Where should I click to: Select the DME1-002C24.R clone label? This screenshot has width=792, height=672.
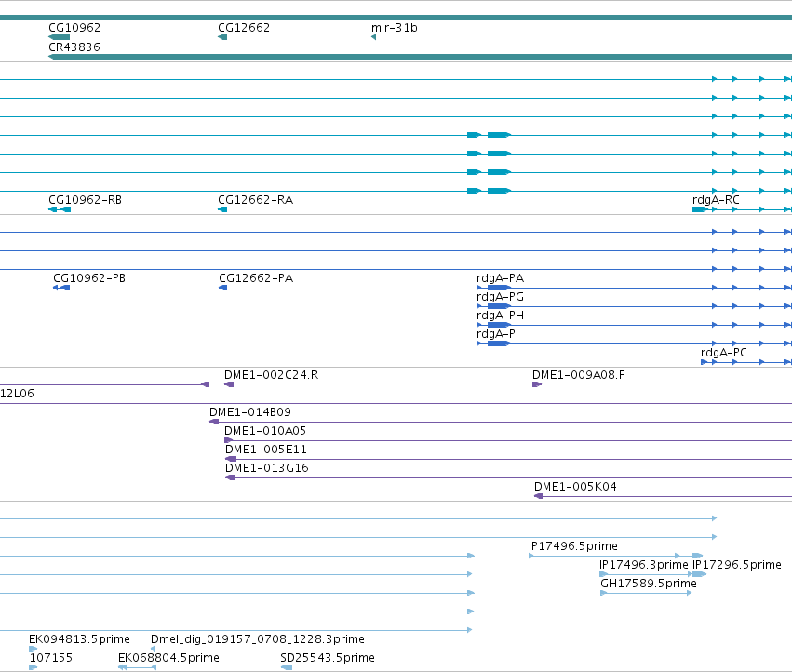271,375
